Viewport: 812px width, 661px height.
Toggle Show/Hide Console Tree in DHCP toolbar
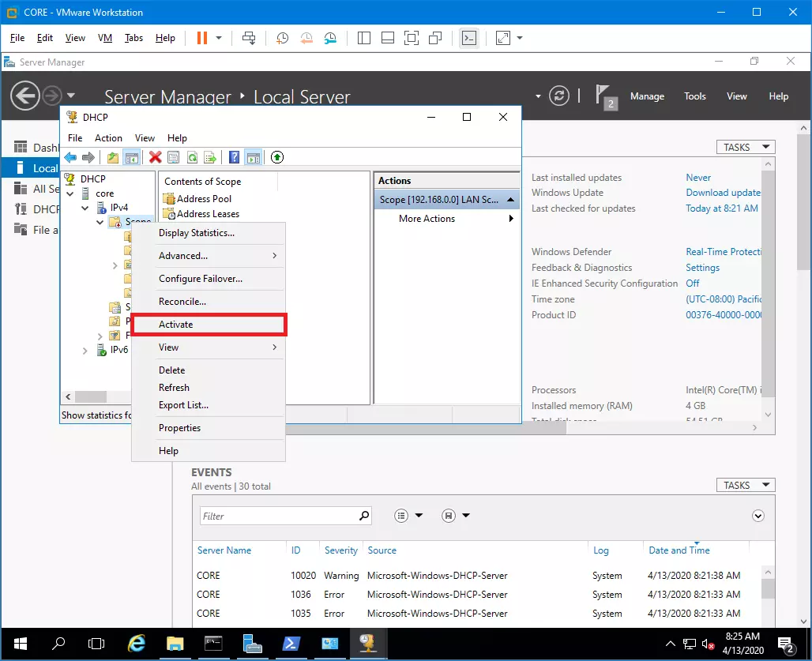coord(132,157)
